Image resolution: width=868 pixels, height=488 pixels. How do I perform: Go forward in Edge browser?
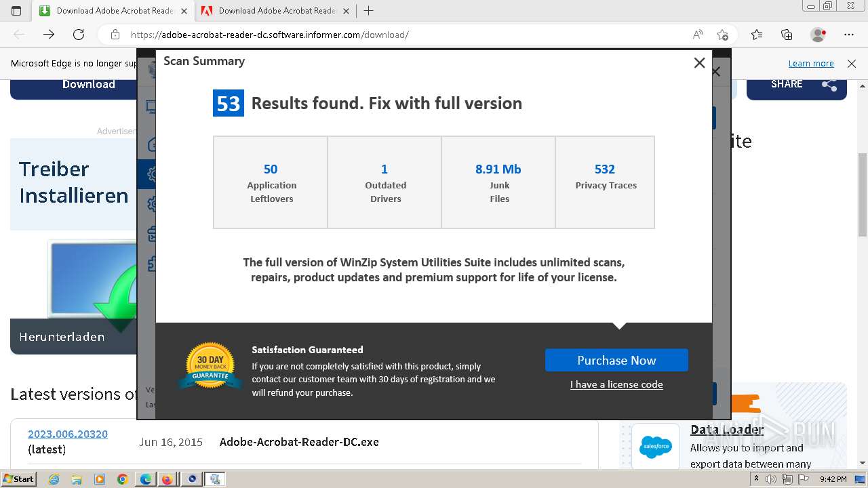coord(49,35)
